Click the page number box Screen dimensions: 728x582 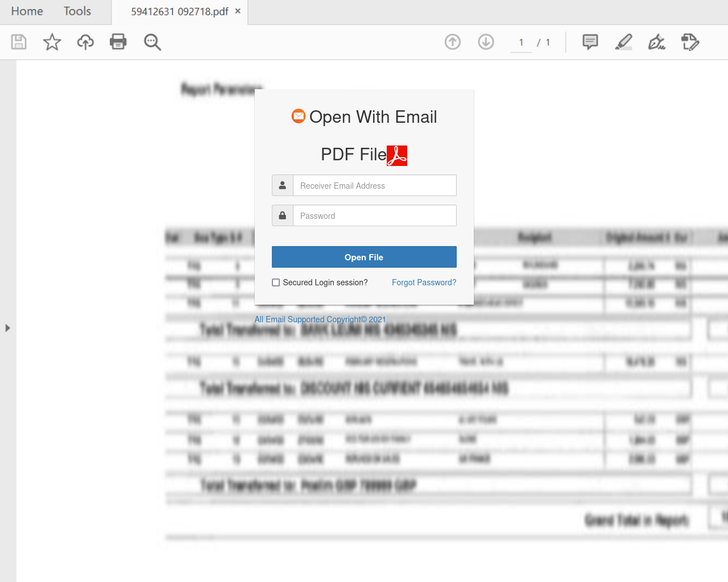coord(521,43)
